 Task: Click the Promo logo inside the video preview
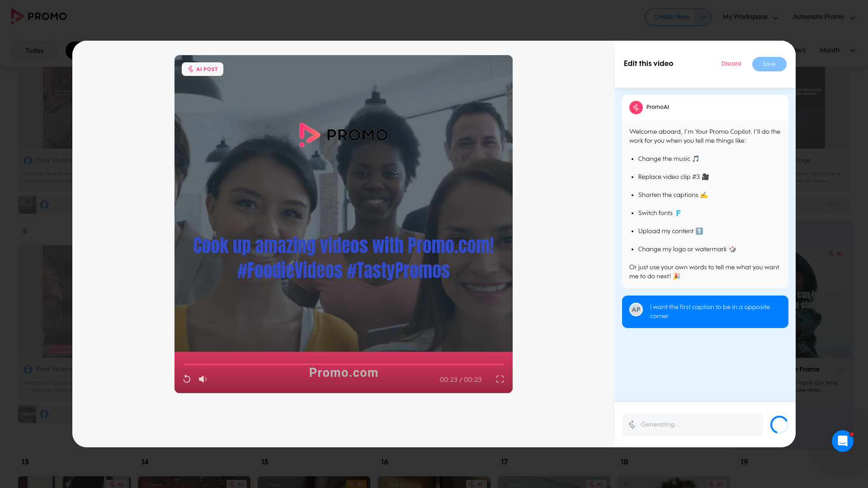[x=344, y=135]
